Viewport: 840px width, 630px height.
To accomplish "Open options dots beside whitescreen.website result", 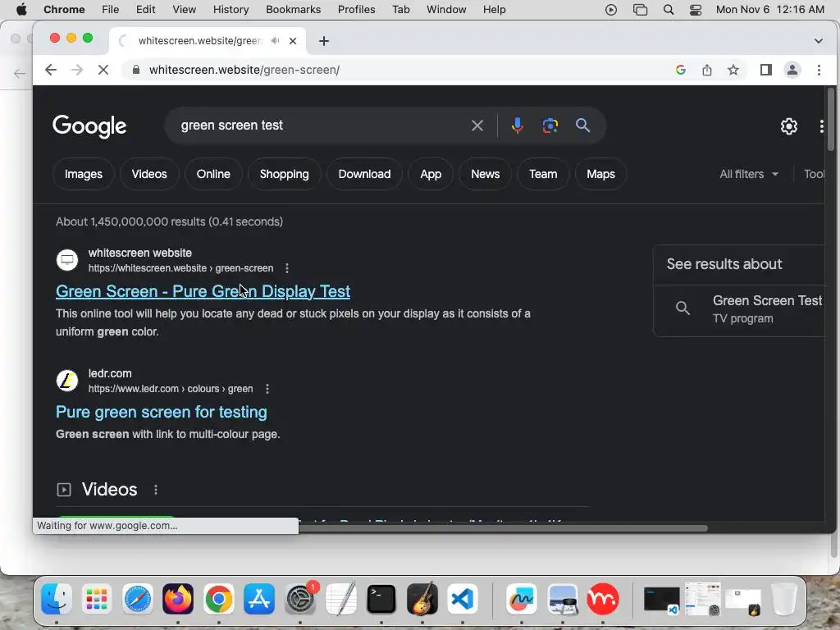I will click(x=287, y=268).
